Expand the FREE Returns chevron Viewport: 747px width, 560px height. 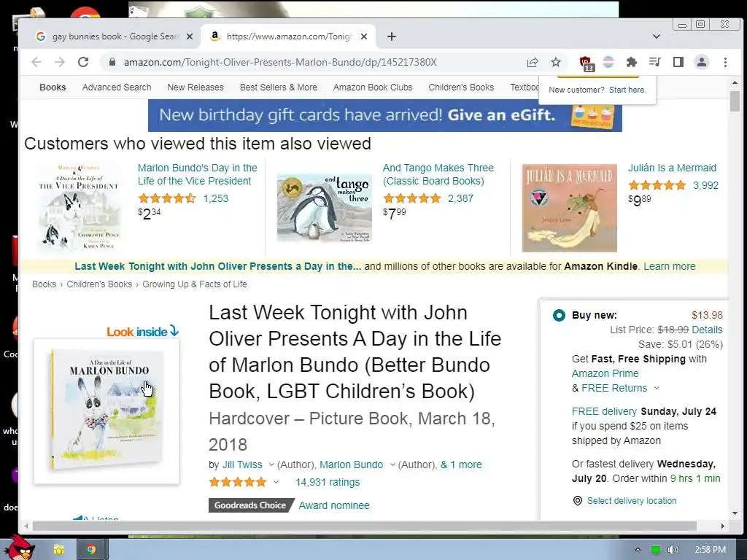click(x=657, y=388)
